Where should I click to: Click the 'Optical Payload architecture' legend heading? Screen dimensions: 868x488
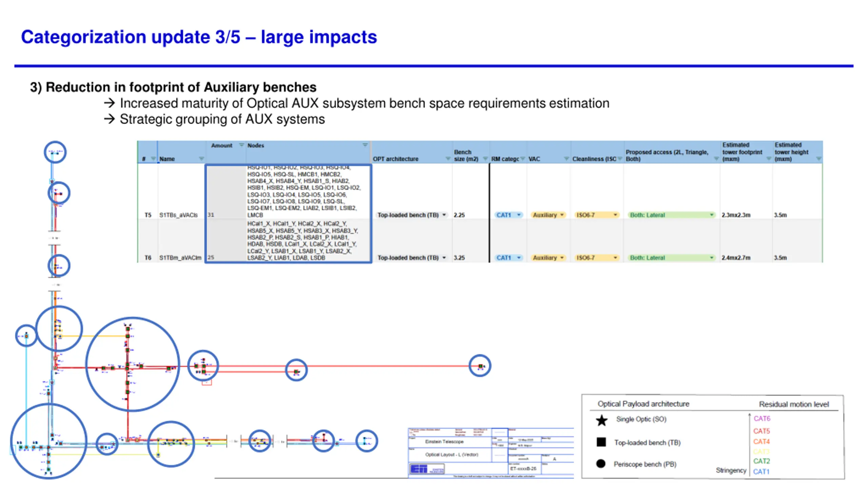(x=643, y=404)
